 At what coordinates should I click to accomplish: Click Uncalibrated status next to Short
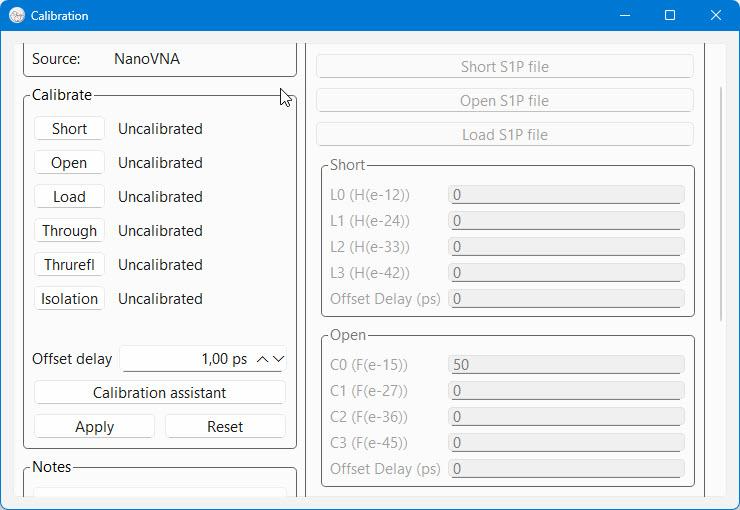pyautogui.click(x=160, y=129)
